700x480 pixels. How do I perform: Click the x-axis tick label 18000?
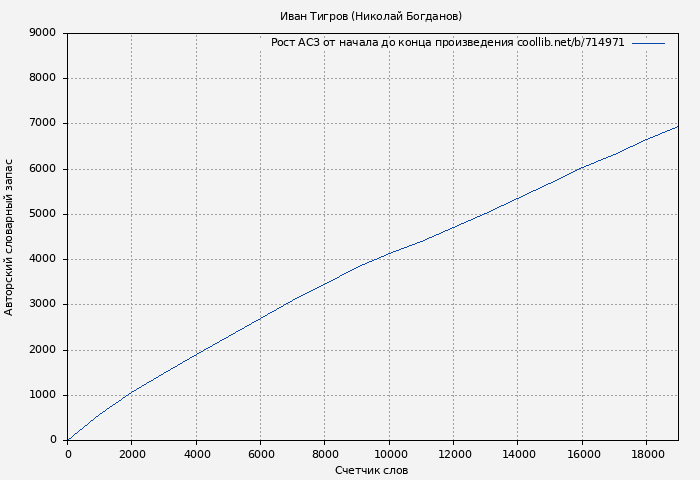(646, 454)
